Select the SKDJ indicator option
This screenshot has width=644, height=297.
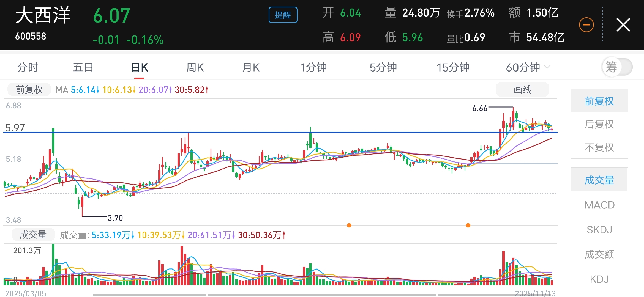pos(599,230)
